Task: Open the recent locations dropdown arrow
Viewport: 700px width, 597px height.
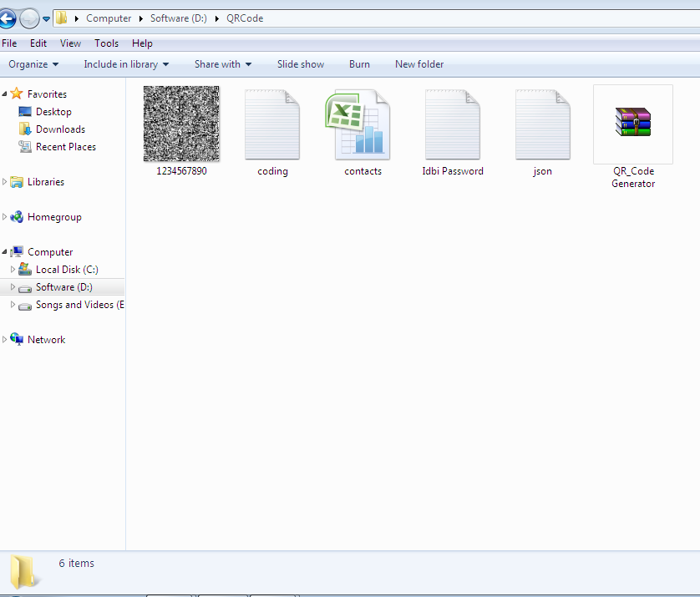Action: [46, 18]
